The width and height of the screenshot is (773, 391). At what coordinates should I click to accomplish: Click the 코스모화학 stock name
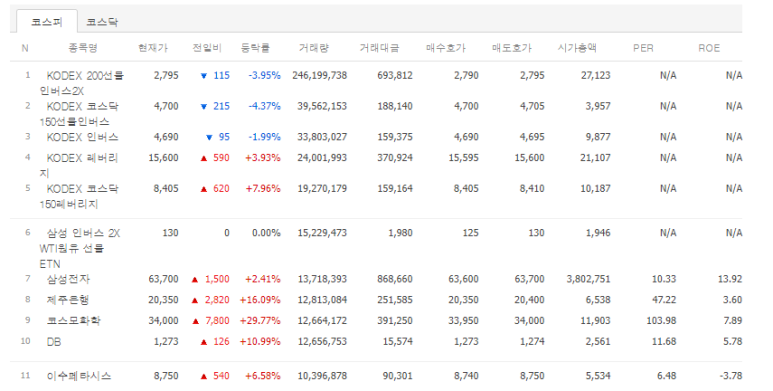click(x=73, y=320)
